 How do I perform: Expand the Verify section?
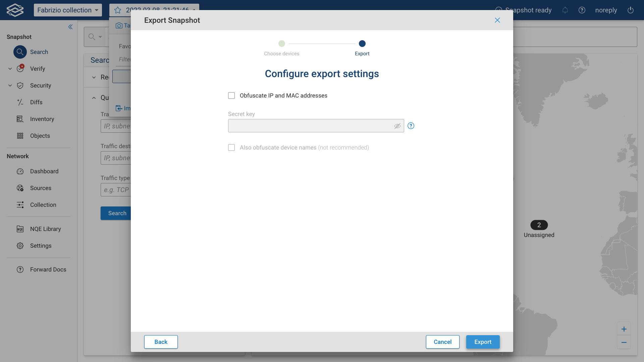click(9, 68)
